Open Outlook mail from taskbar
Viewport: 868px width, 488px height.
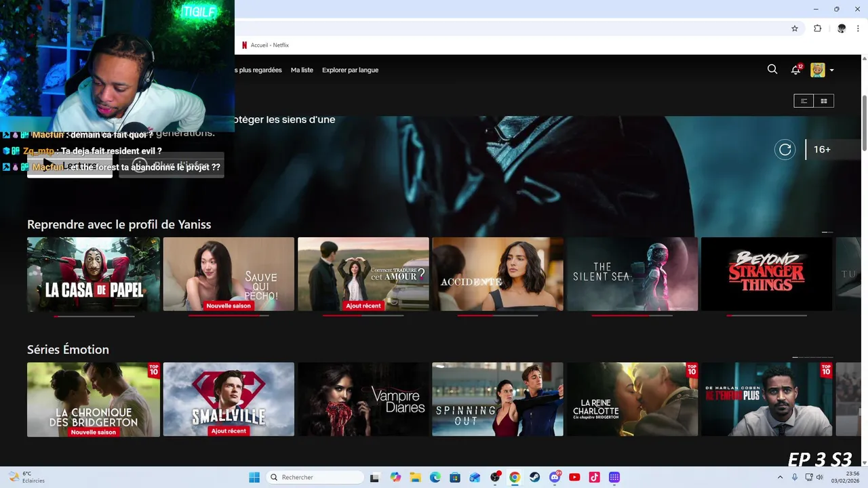[x=475, y=477]
